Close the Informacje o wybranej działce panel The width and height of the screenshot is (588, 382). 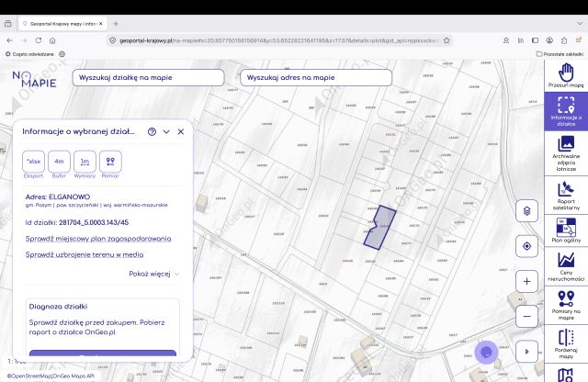pos(181,131)
